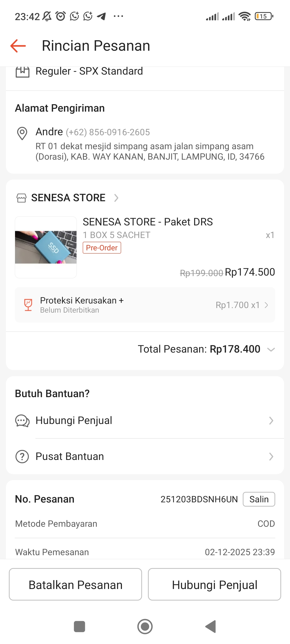Open the Pusat Bantuan help row
Viewport: 290px width, 644px height.
[145, 456]
